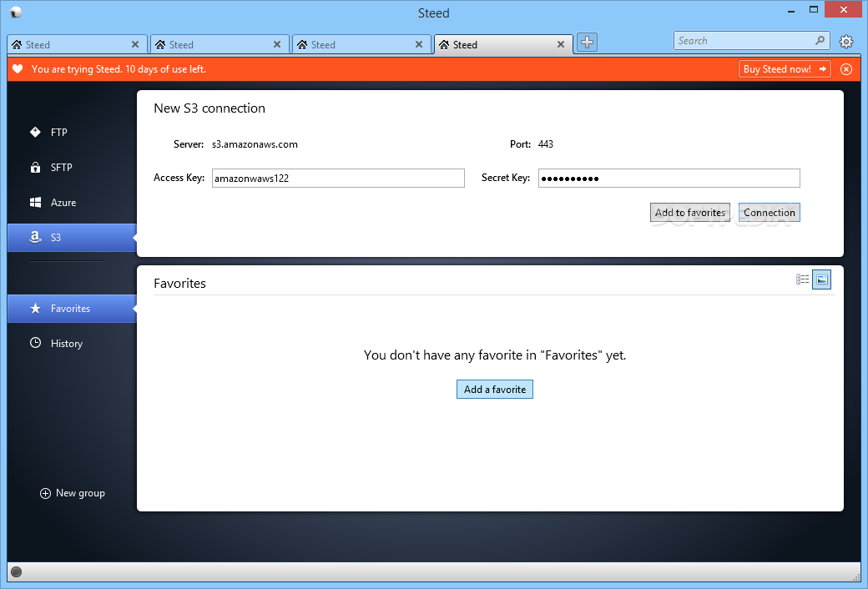Viewport: 868px width, 589px height.
Task: Click the status indicator circle in status bar
Action: (16, 571)
